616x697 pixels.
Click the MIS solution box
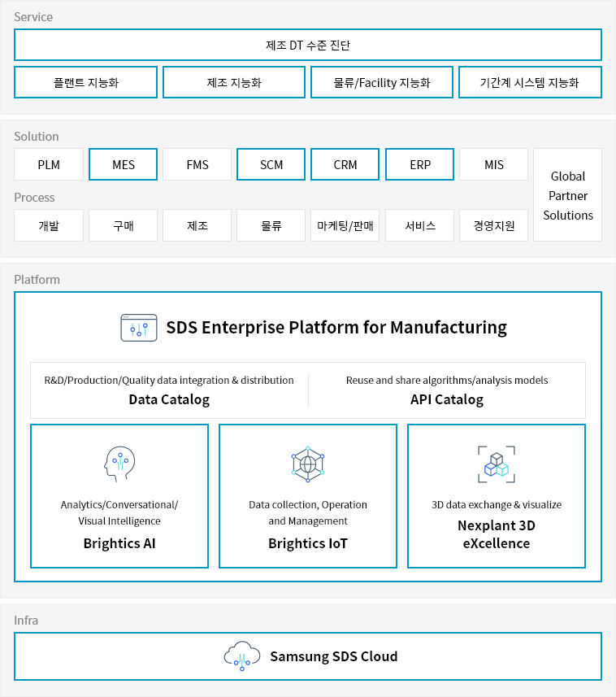[x=494, y=164]
